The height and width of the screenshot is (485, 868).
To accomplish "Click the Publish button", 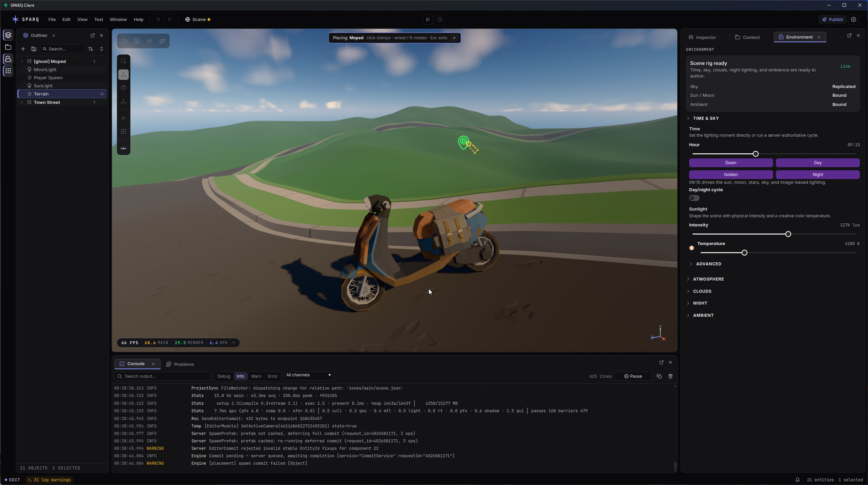I will [x=832, y=20].
